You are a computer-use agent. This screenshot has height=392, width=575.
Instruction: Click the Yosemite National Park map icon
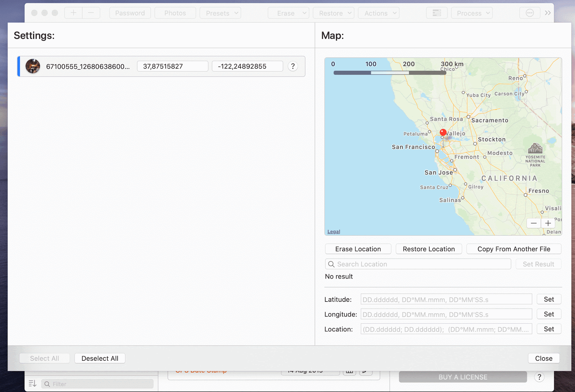(535, 148)
